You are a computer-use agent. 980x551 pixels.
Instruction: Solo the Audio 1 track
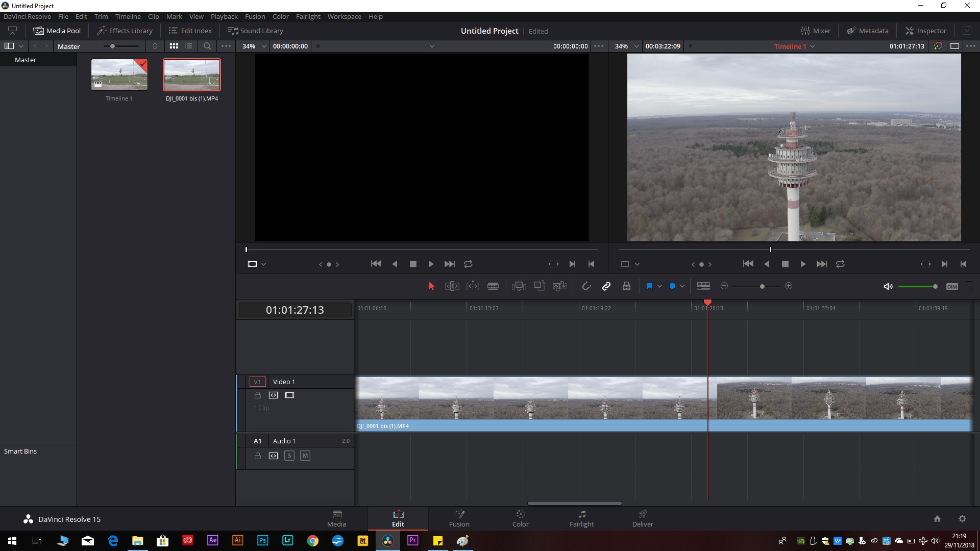289,456
